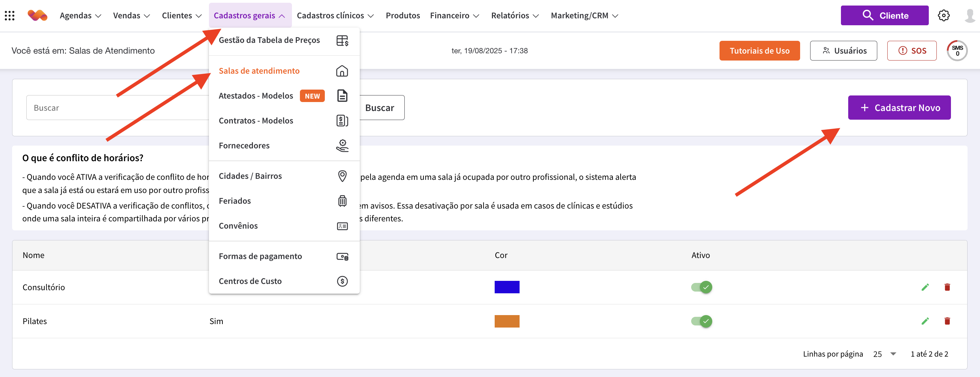Click the blue Consultório color swatch
The width and height of the screenshot is (980, 377).
point(506,287)
